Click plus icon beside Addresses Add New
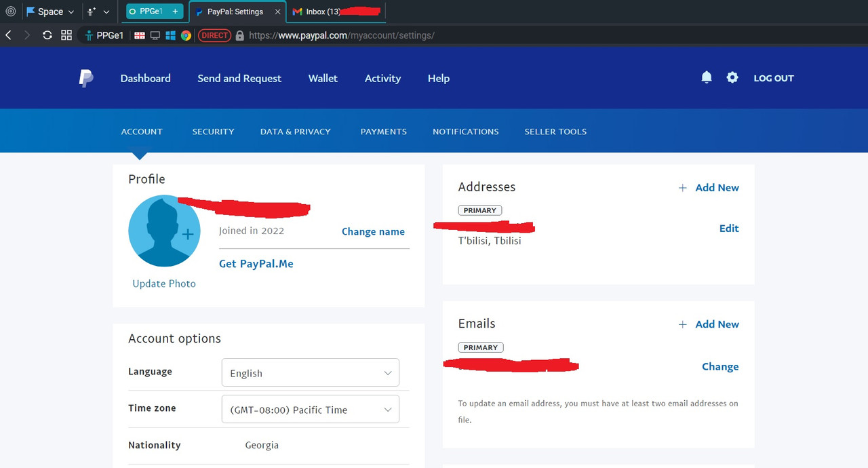This screenshot has height=468, width=868. tap(683, 188)
